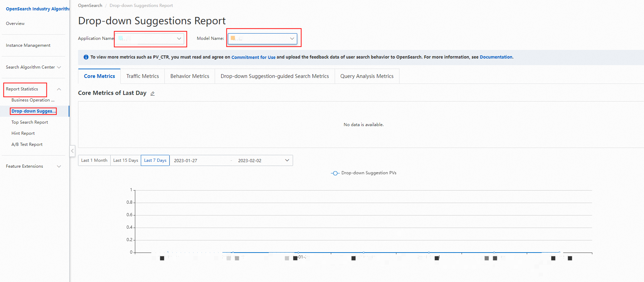Select Last 1 Month range
This screenshot has width=644, height=282.
(94, 160)
